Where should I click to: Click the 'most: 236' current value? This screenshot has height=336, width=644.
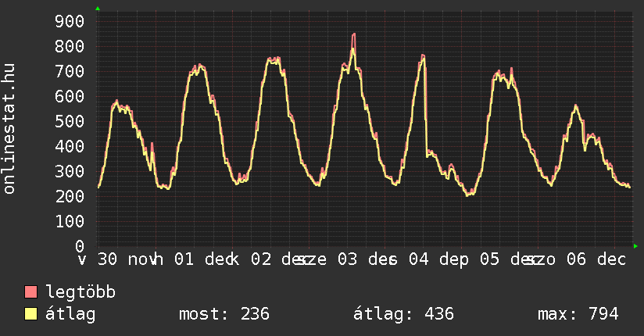[x=224, y=315]
